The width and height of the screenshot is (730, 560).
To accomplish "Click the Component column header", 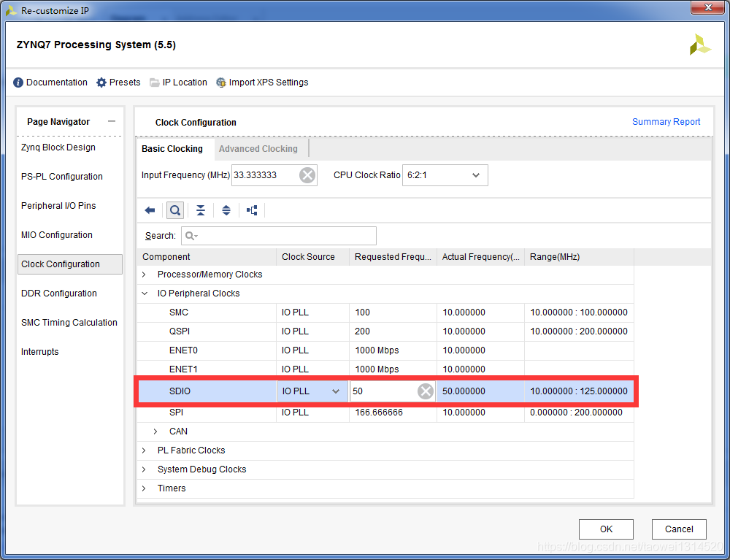I will tap(207, 257).
